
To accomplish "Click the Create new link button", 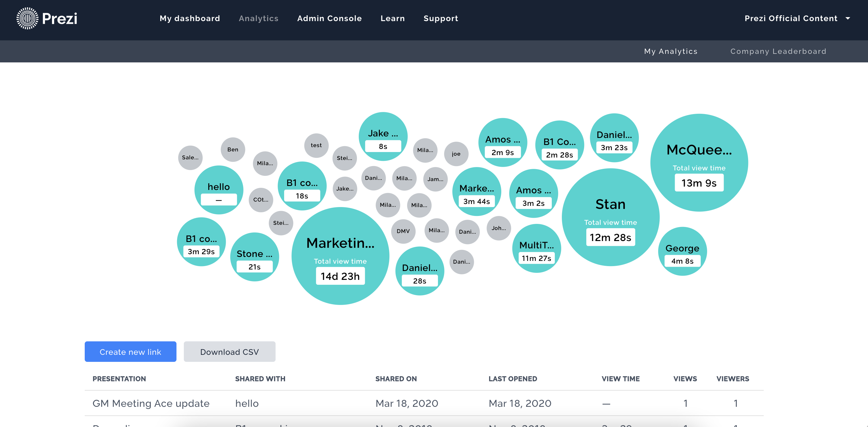I will coord(130,351).
